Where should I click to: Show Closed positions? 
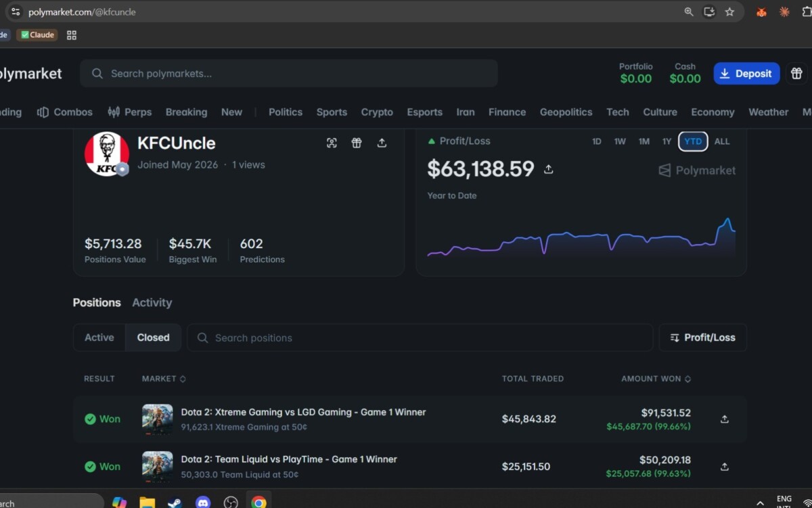click(153, 338)
